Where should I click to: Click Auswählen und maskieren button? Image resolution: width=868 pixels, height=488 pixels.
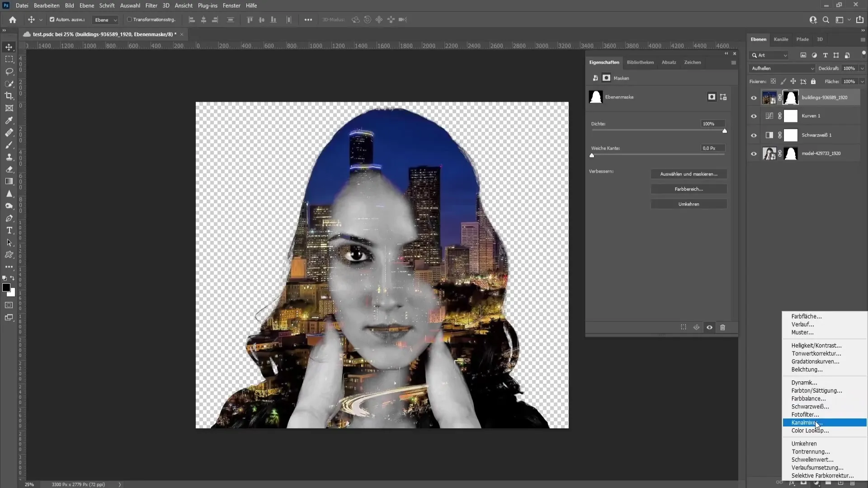[x=689, y=174]
